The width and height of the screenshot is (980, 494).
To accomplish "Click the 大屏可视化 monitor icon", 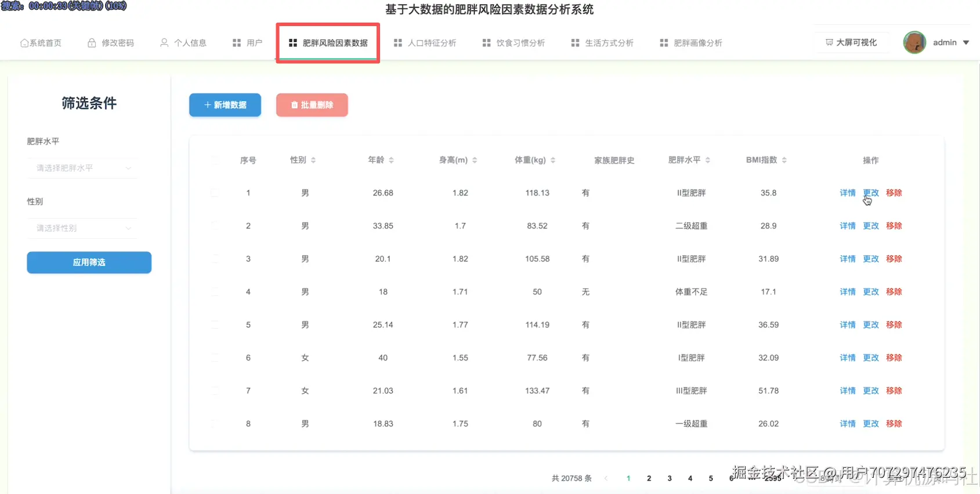I will [x=829, y=42].
